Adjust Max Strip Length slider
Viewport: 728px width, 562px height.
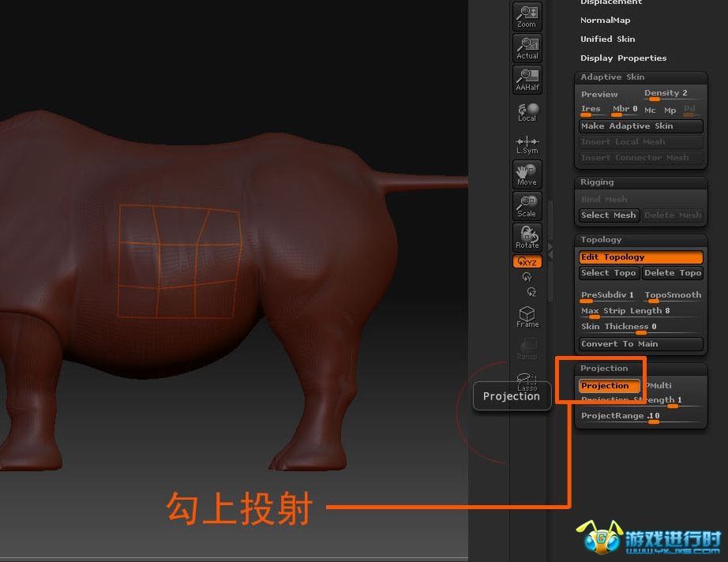[640, 312]
